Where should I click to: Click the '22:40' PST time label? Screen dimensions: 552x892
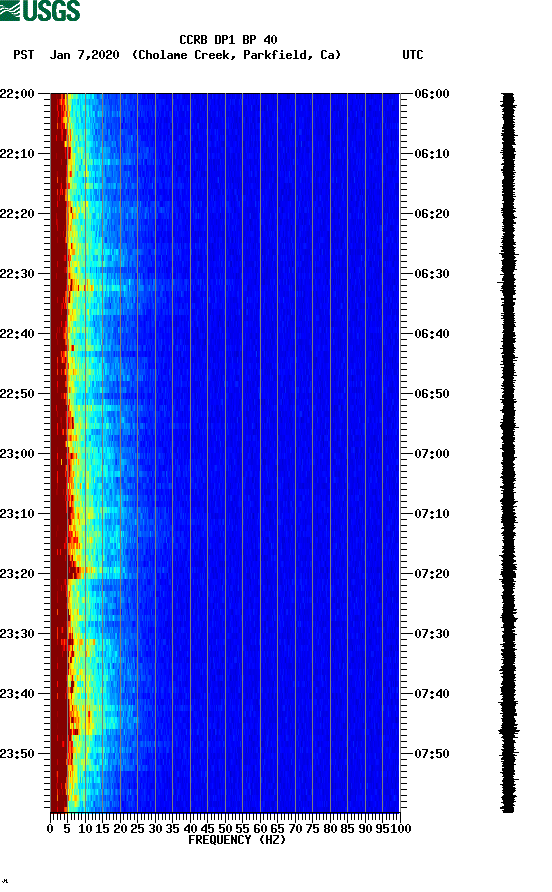(17, 334)
